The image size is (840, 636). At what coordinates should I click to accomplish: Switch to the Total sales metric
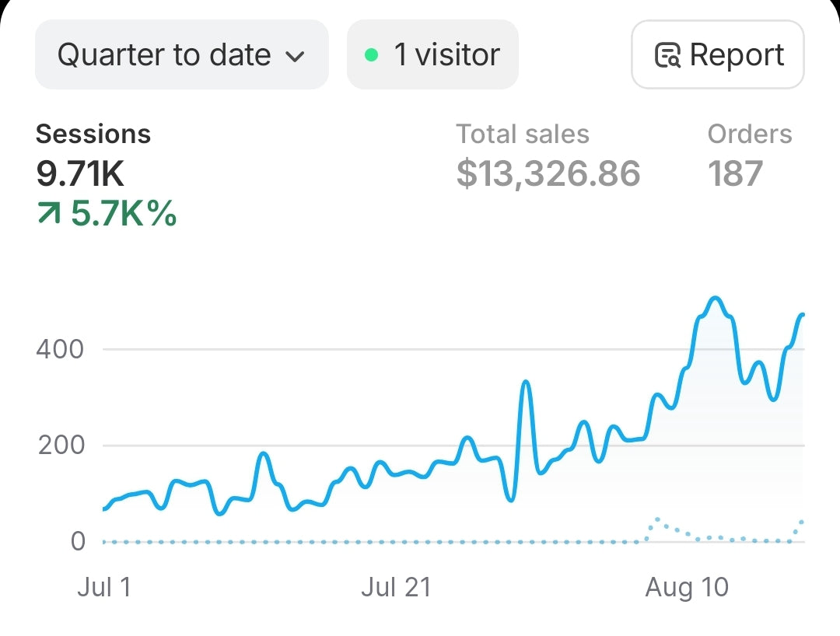523,135
